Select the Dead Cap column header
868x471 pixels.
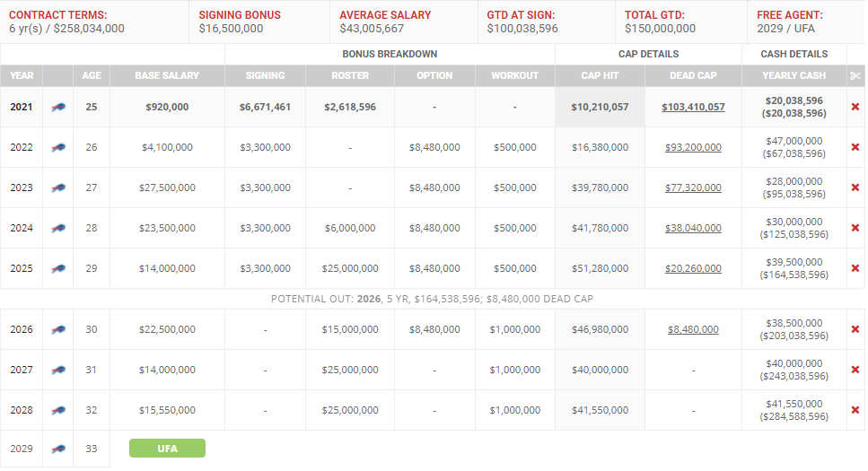point(693,76)
